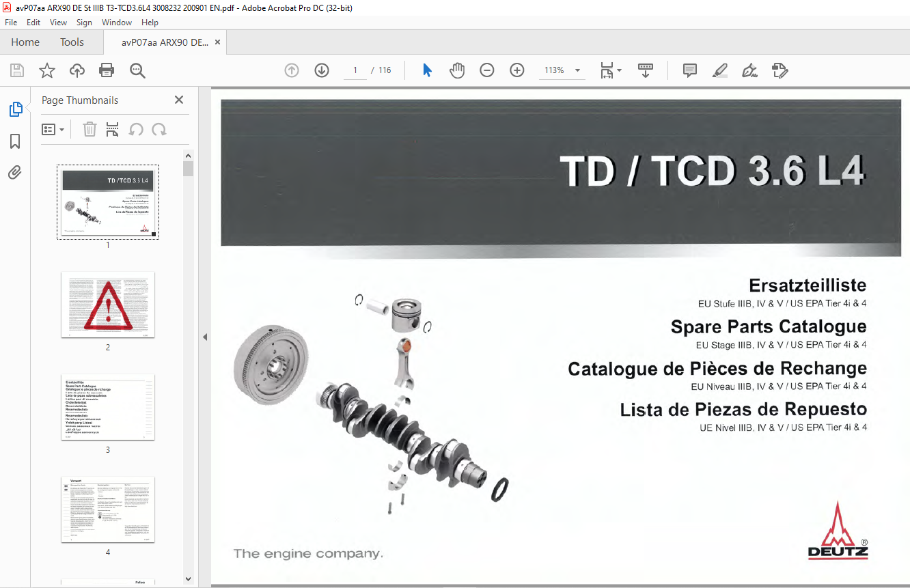Click the read mode keyboard icon
The height and width of the screenshot is (588, 910).
tap(646, 70)
